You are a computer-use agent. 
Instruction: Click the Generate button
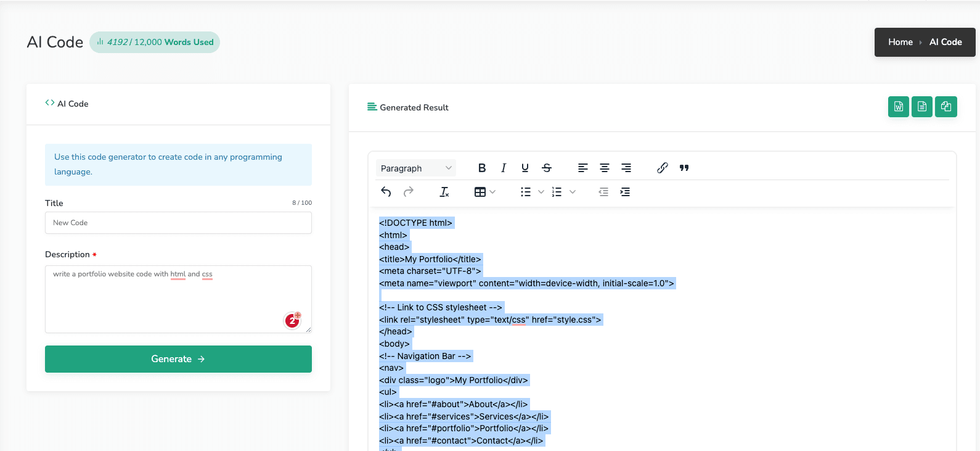pyautogui.click(x=178, y=359)
